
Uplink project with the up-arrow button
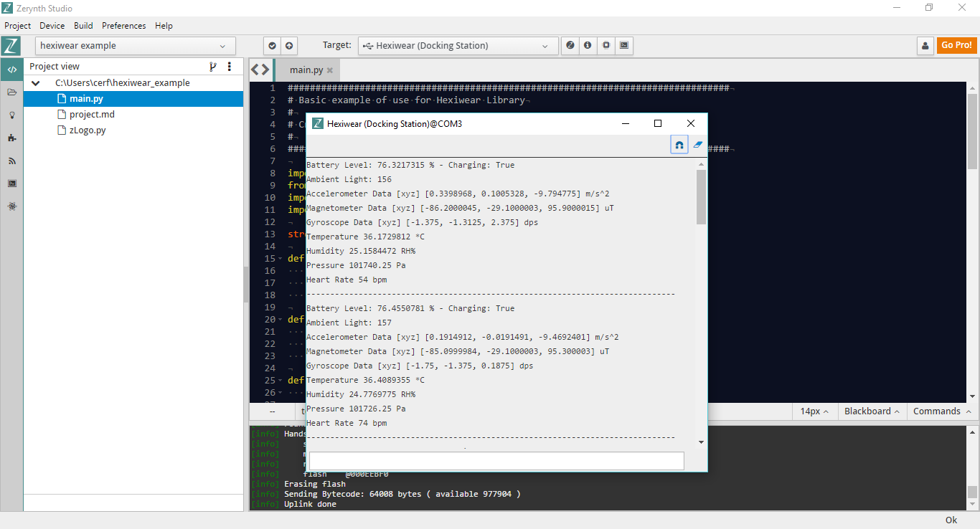click(289, 46)
